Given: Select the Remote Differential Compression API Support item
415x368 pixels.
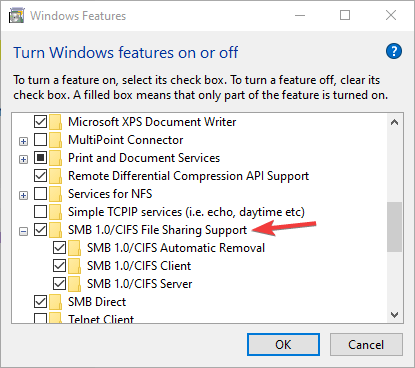Looking at the screenshot, I should click(189, 176).
